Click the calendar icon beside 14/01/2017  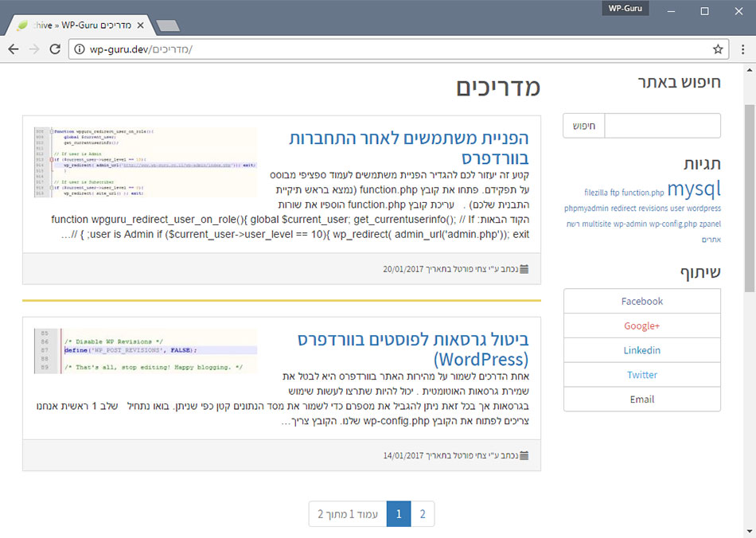(524, 455)
